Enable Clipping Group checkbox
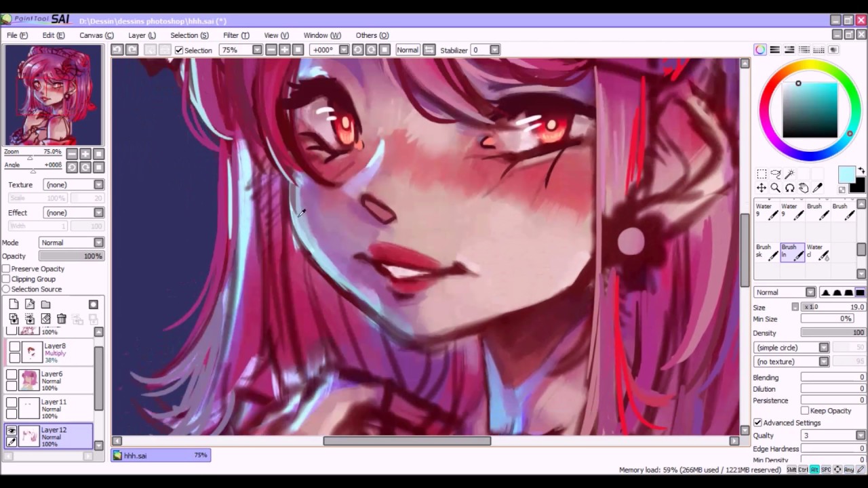Screen dimensions: 868x488 click(x=6, y=279)
